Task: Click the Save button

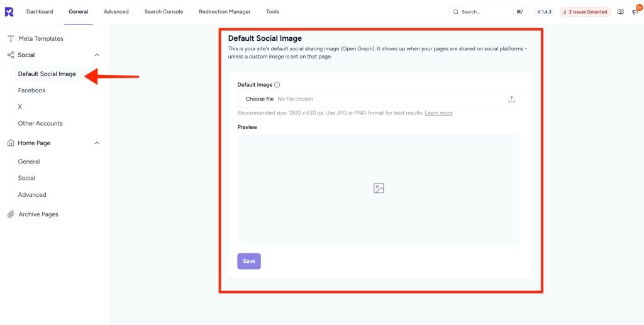Action: 249,262
